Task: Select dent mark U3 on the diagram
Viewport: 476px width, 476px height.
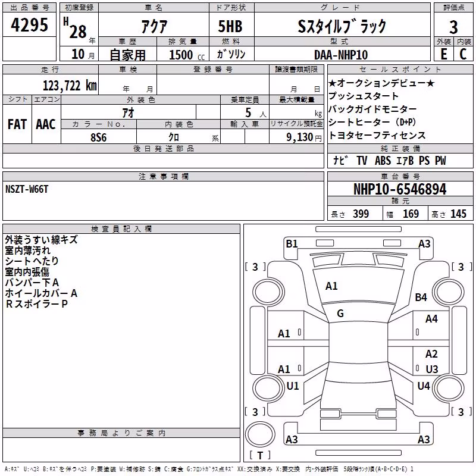Action: [x=432, y=369]
